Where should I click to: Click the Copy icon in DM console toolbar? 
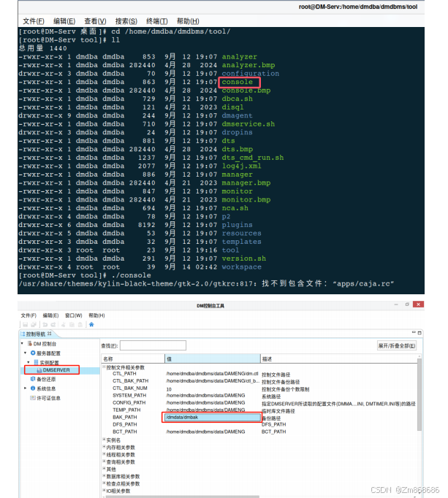click(x=72, y=324)
